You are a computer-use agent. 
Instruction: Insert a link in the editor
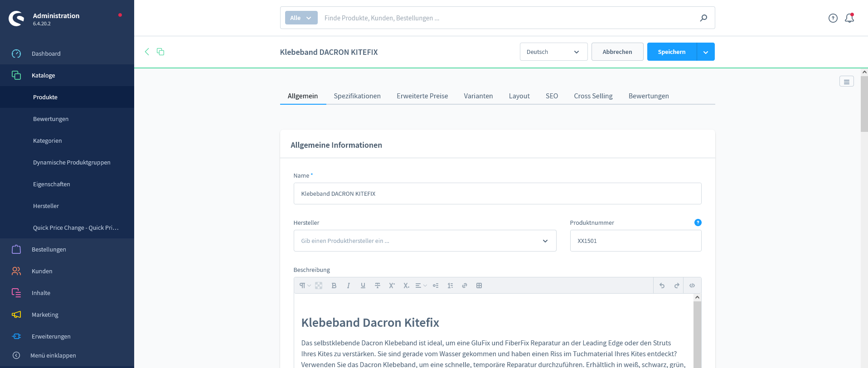coord(465,286)
